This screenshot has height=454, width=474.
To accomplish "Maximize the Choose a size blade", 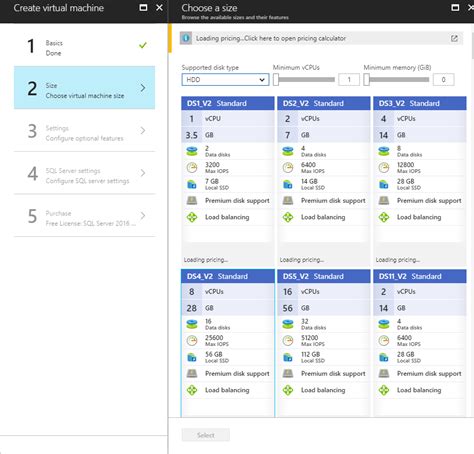I will [455, 7].
